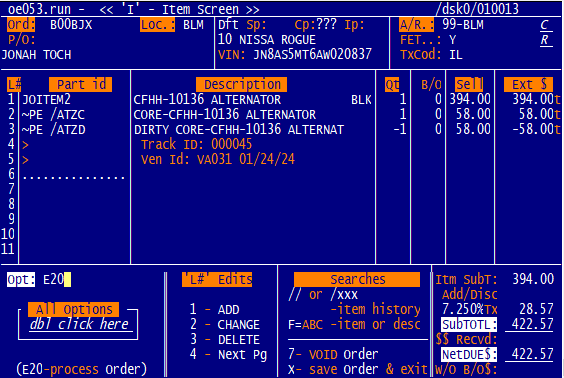Choose '3 - DELETE' line edit option
The height and width of the screenshot is (378, 564).
[224, 340]
